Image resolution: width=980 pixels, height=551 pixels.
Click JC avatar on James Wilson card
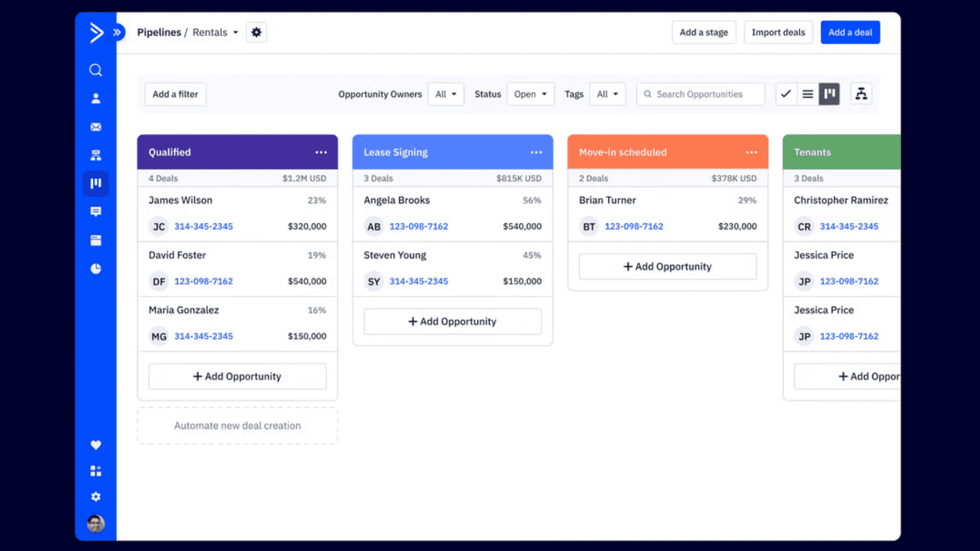coord(159,227)
